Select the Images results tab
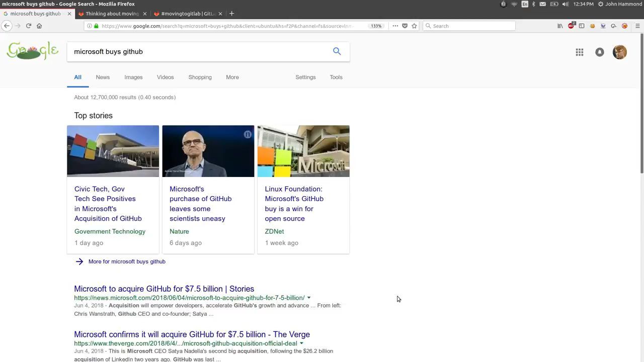Screen dimensions: 644x362 pyautogui.click(x=133, y=77)
